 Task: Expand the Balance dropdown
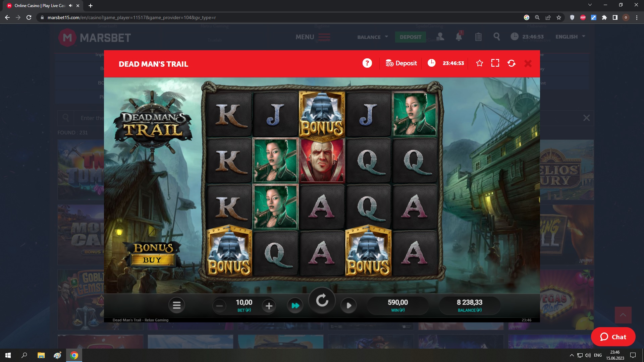[x=372, y=37]
